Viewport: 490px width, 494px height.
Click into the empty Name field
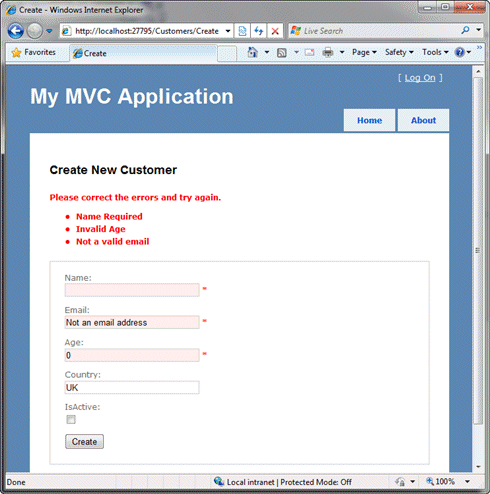tap(132, 290)
